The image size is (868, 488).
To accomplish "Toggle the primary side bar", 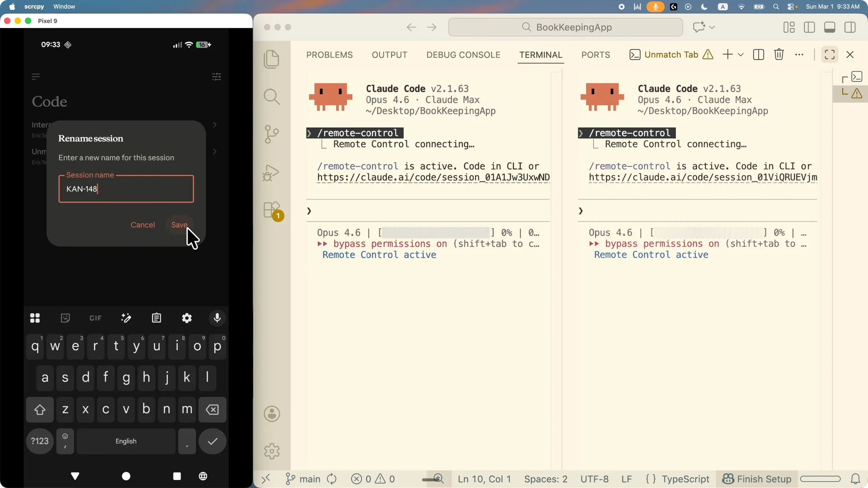I will tap(809, 27).
